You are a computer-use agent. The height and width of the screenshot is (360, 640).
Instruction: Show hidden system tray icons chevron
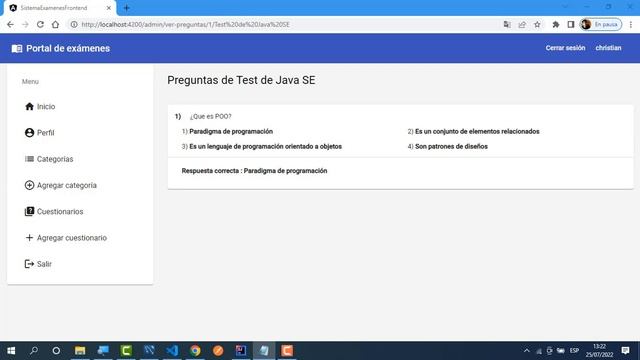click(527, 351)
